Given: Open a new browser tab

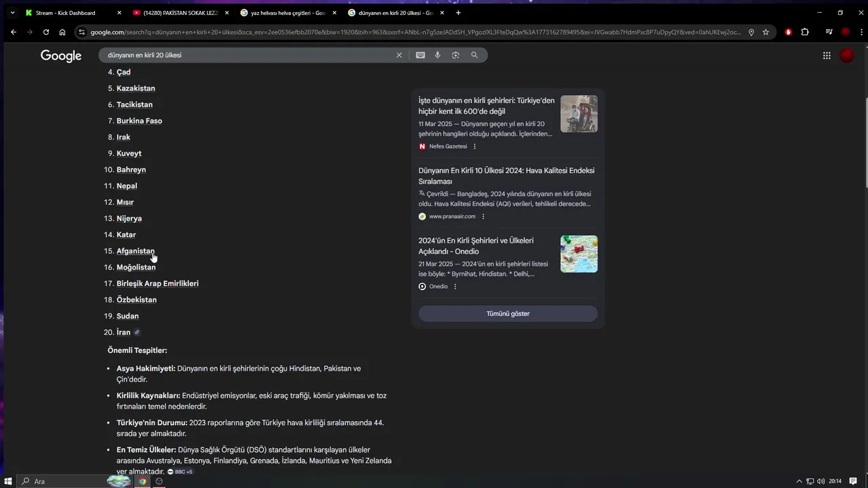Looking at the screenshot, I should 458,13.
